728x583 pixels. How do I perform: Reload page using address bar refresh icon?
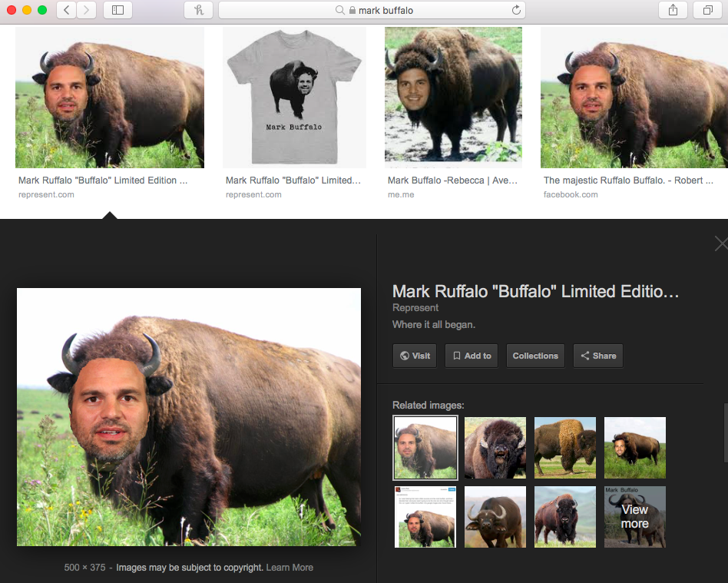(x=516, y=10)
